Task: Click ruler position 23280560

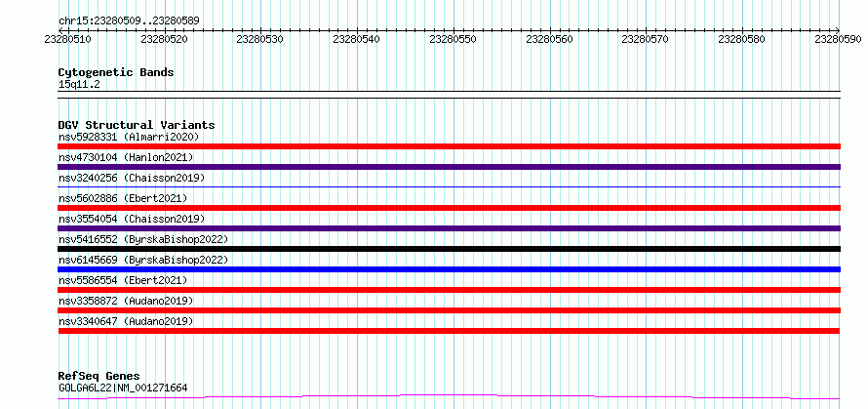Action: 549,39
